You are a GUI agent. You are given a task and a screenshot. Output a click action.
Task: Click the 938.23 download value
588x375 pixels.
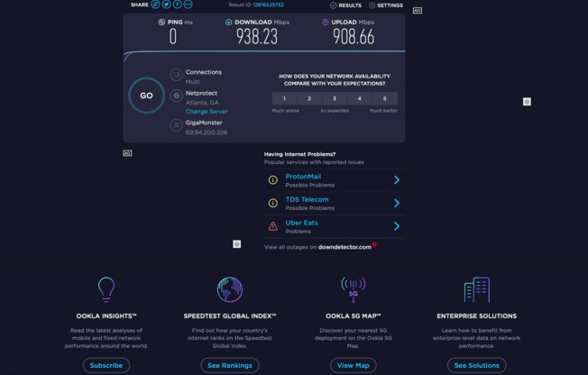coord(257,37)
